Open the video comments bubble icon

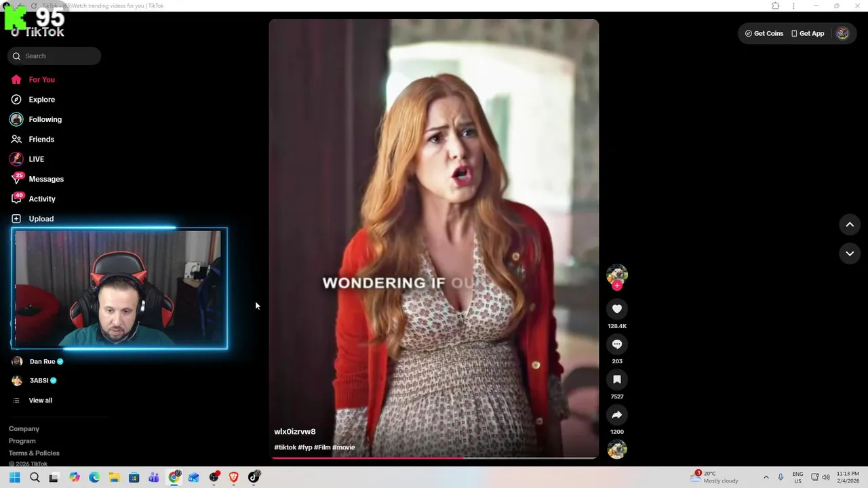click(617, 344)
